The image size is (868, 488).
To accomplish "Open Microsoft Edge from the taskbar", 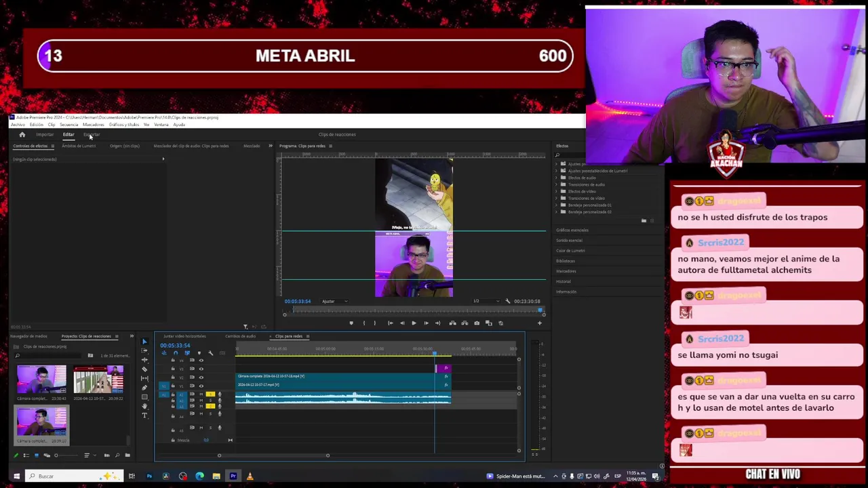I will (199, 476).
